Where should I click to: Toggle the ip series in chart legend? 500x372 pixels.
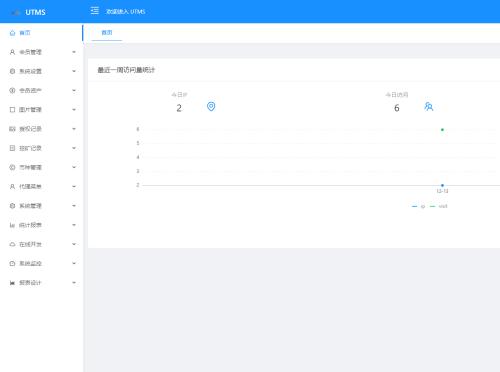point(418,206)
